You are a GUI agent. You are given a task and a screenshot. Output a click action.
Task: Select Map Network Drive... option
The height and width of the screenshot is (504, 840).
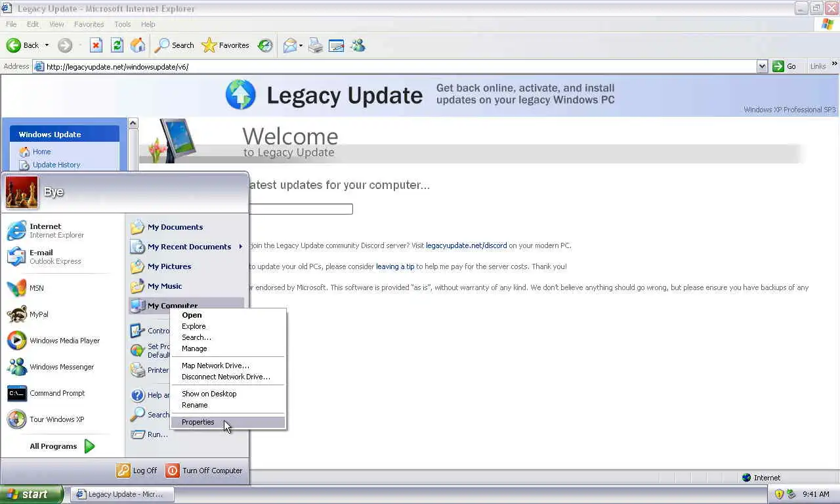coord(228,366)
